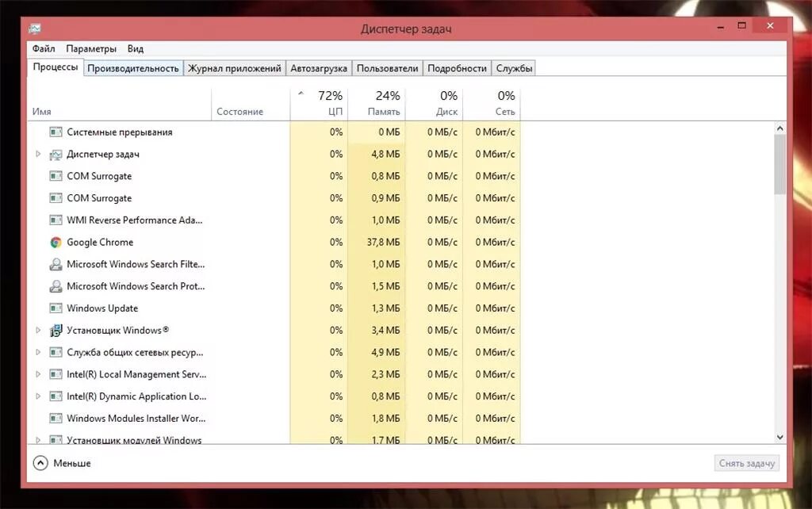Sort by the Диск column header
Image resolution: width=812 pixels, height=509 pixels.
pyautogui.click(x=434, y=104)
